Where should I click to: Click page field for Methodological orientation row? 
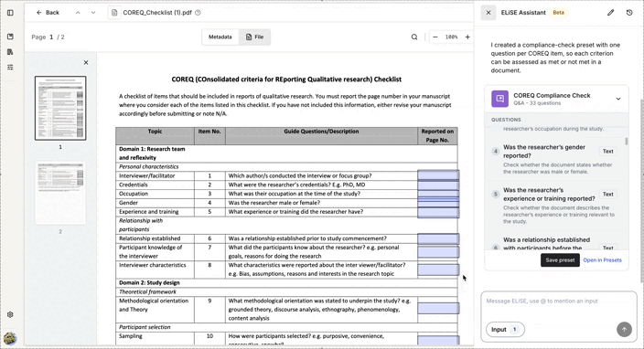(x=438, y=309)
